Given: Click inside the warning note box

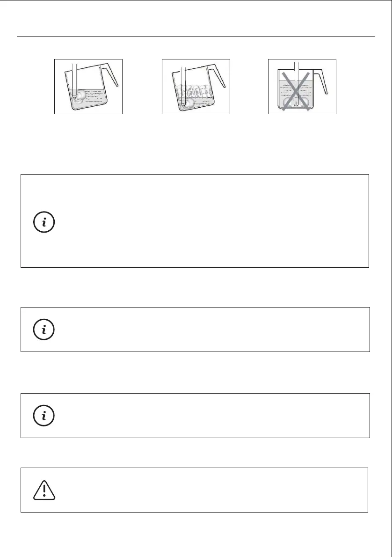Looking at the screenshot, I should 211,490.
